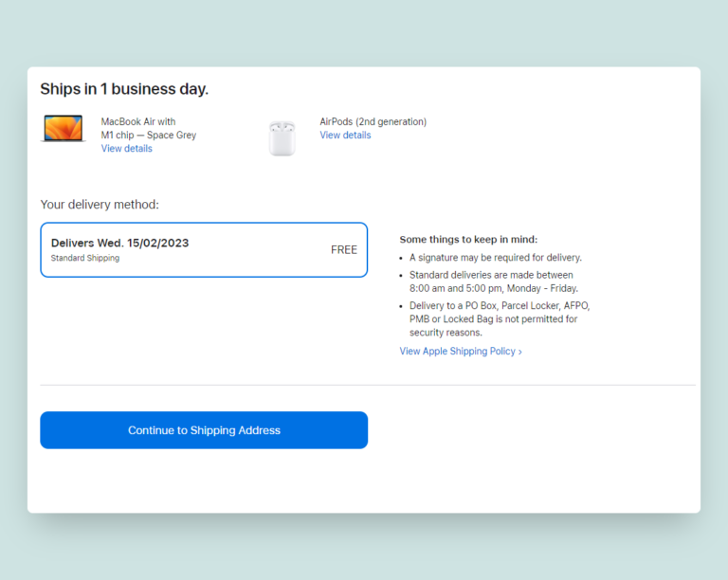Click the MacBook Air product thumbnail
Screen dimensions: 728x580
pos(64,128)
